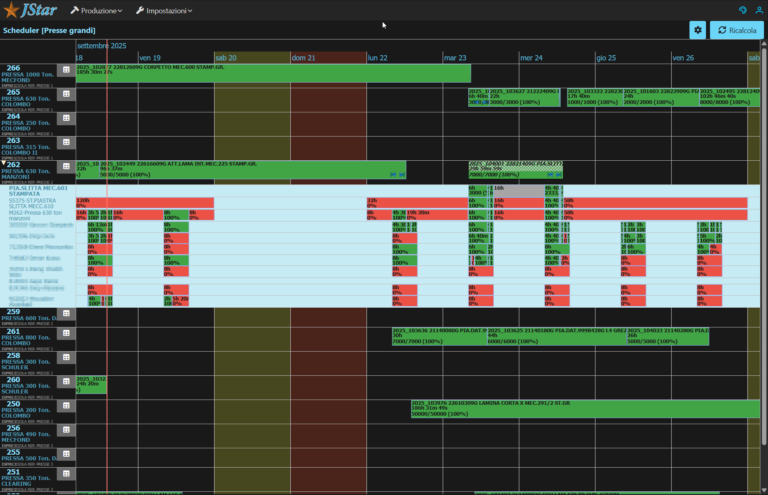Viewport: 768px width, 495px height.
Task: Open grid icon for press 261
Action: pyautogui.click(x=66, y=335)
